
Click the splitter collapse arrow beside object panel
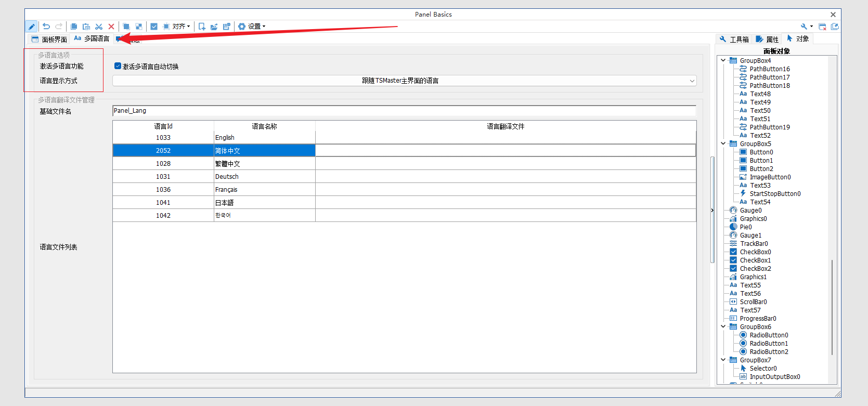(712, 210)
